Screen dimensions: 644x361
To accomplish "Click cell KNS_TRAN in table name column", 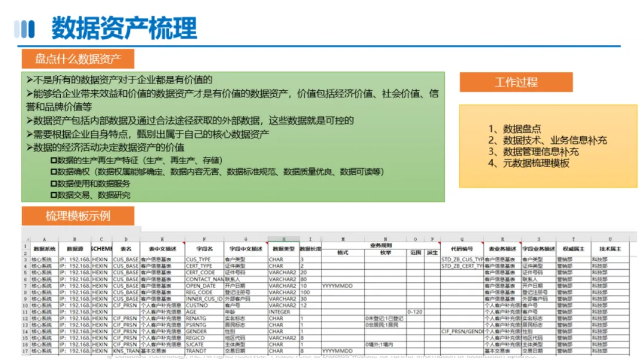I will tap(126, 351).
